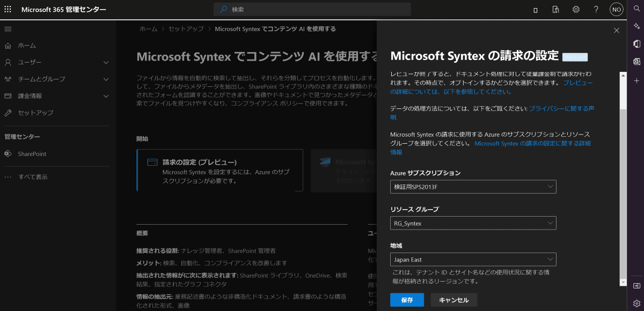The height and width of the screenshot is (311, 644).
Task: Click the 概要 section heading
Action: pyautogui.click(x=142, y=233)
